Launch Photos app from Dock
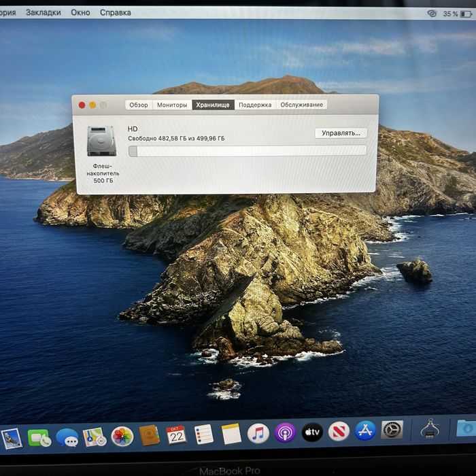476x476 pixels. (122, 437)
